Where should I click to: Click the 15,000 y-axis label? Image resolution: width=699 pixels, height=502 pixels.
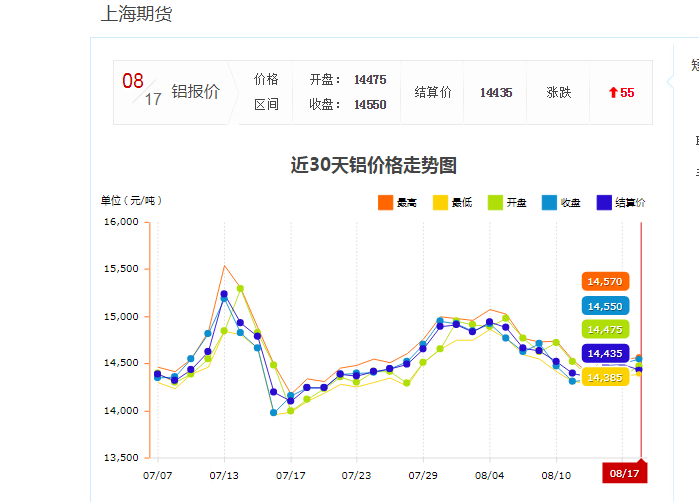121,317
